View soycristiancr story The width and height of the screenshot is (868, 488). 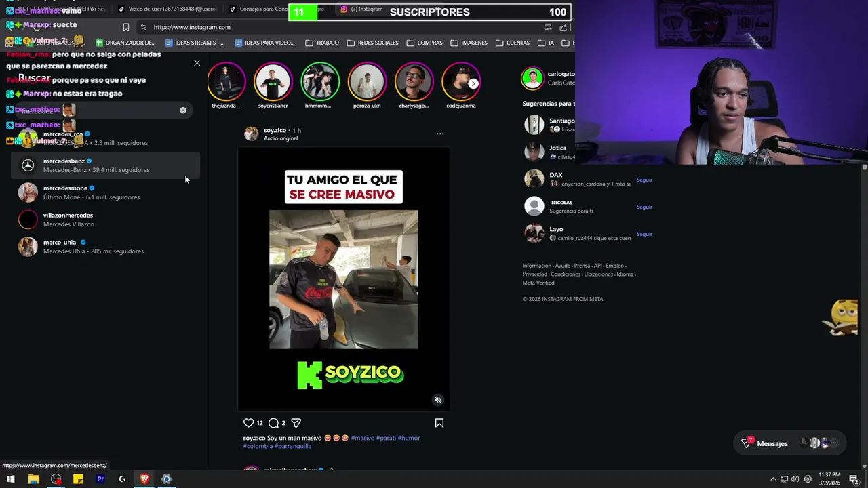(x=273, y=81)
